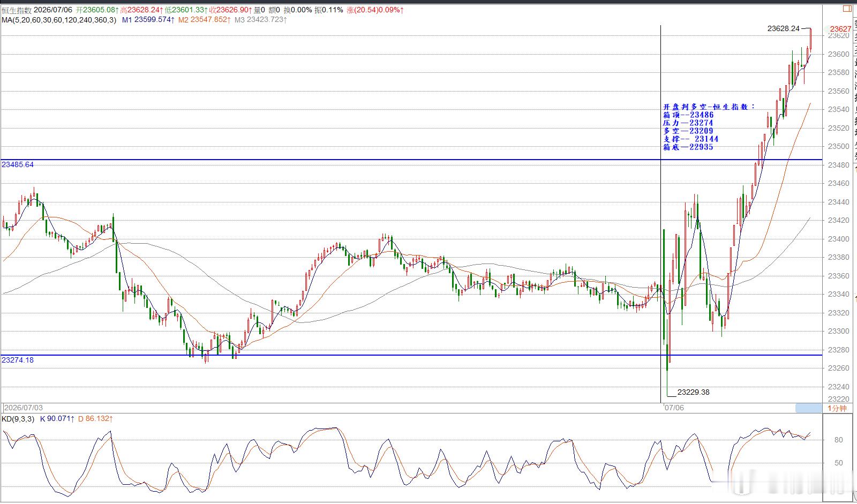Screen dimensions: 857x504
Task: Open the MA indicator parameter label
Action: 59,20
